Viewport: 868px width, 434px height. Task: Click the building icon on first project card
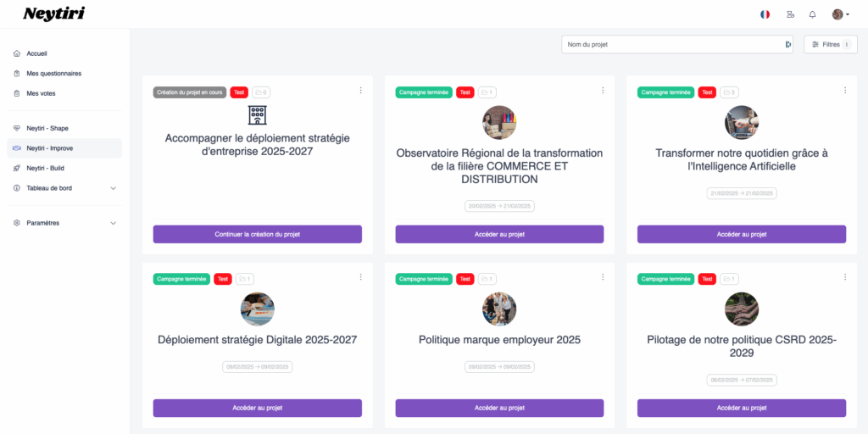pos(258,114)
